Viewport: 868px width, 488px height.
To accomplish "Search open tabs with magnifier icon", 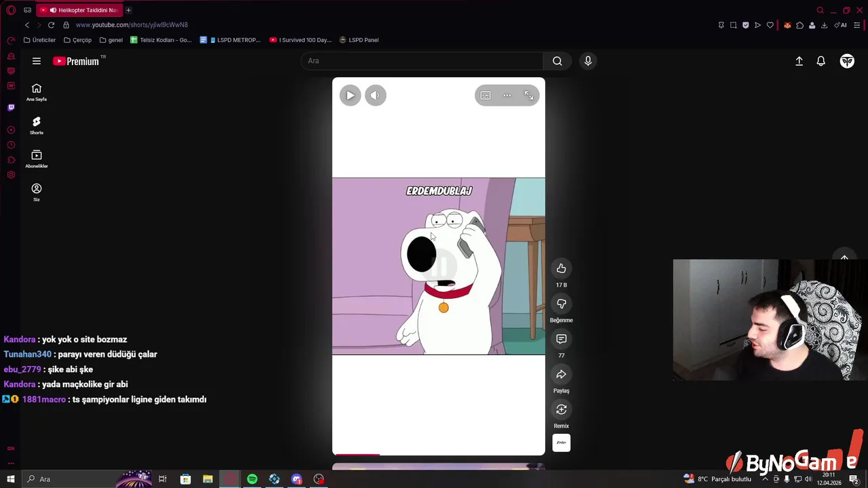I will (820, 10).
